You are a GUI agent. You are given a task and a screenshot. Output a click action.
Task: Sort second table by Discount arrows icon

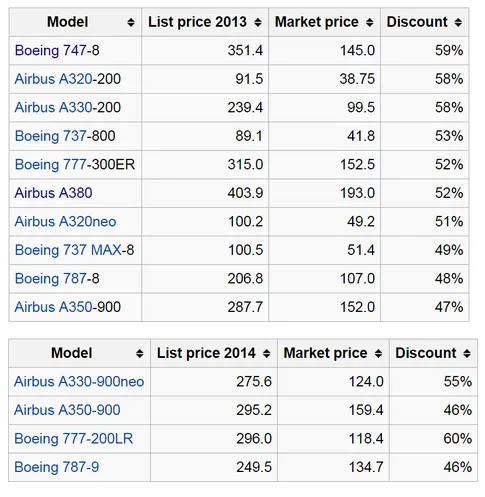pos(467,354)
